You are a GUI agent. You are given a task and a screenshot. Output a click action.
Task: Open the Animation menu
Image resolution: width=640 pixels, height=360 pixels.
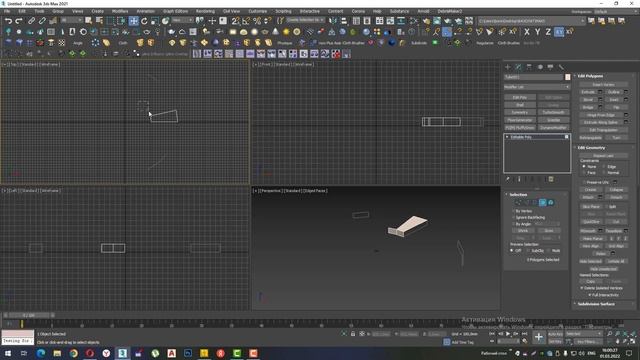(x=145, y=11)
